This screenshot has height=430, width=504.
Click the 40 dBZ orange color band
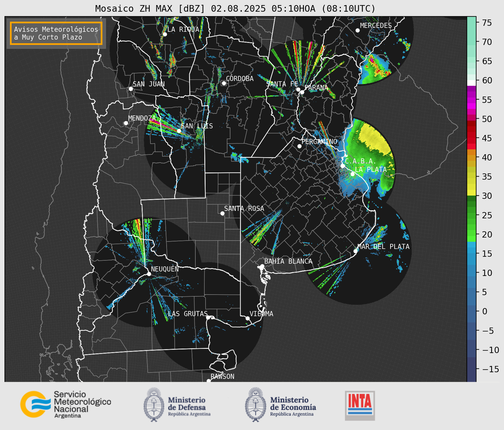pyautogui.click(x=471, y=157)
